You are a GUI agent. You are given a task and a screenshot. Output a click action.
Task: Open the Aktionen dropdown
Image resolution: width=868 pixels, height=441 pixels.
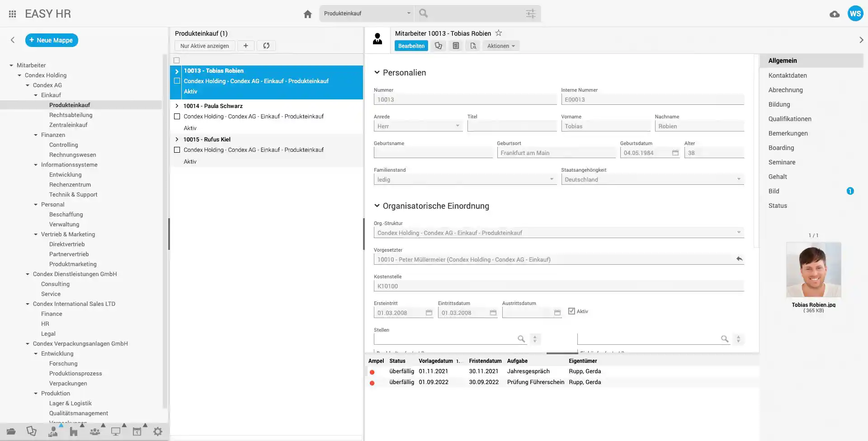click(500, 46)
